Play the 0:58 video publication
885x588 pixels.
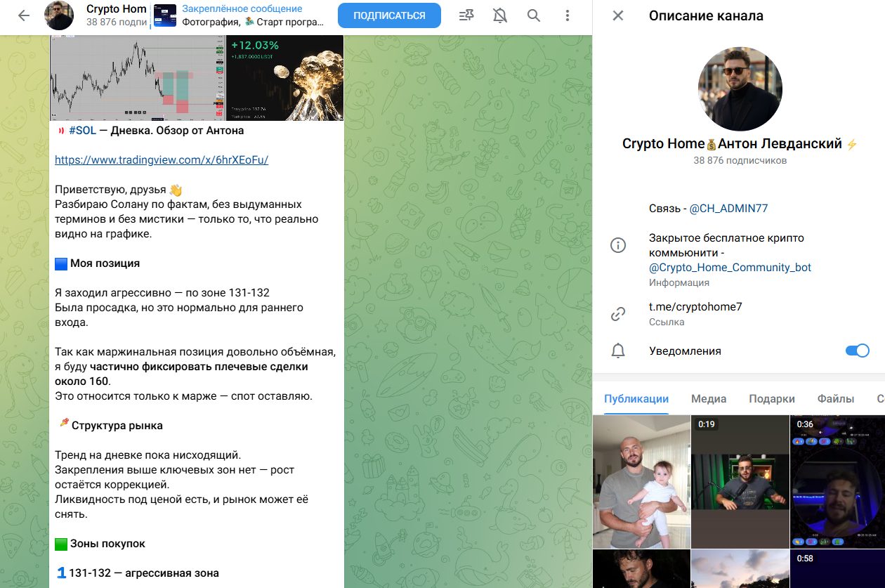pyautogui.click(x=837, y=569)
